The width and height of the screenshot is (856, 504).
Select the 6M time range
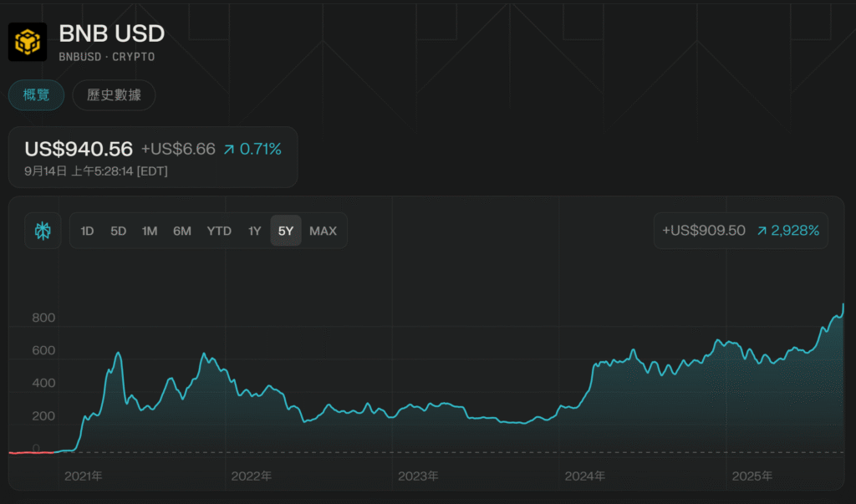(x=182, y=231)
